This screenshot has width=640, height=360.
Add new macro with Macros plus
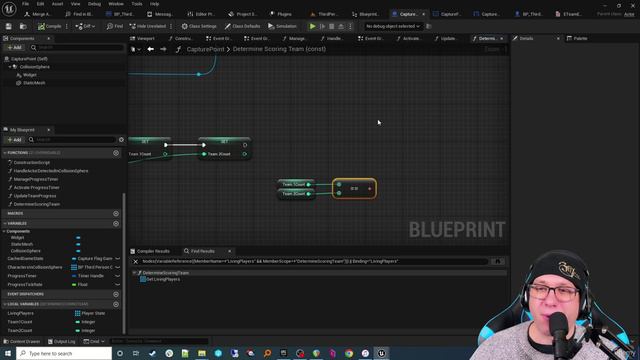[116, 213]
